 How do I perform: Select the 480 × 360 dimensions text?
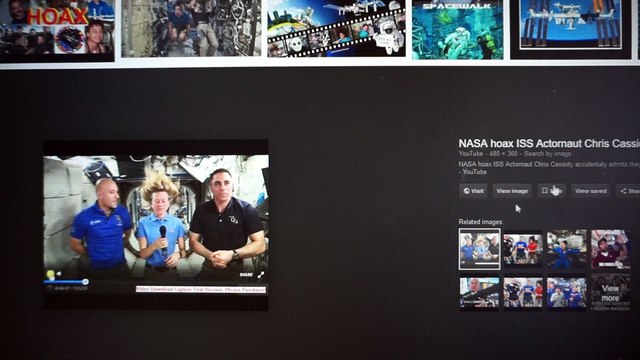(x=503, y=154)
